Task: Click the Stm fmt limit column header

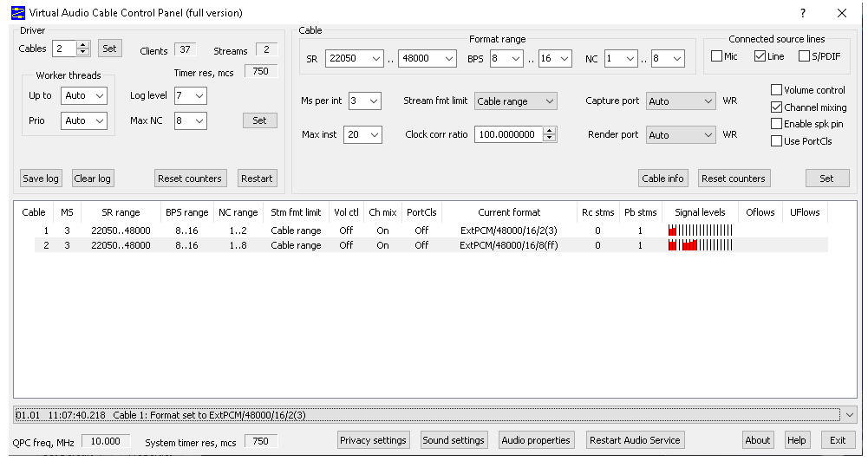Action: (x=296, y=212)
